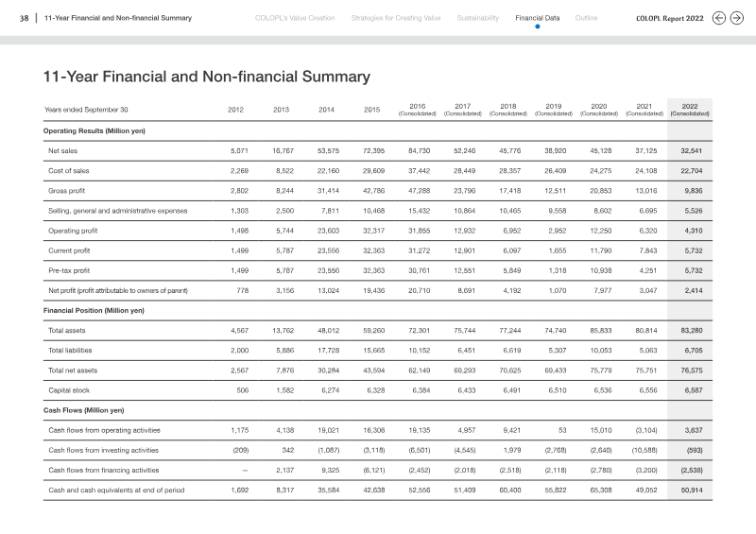Click the Current profit row label
756x534 pixels.
click(69, 250)
